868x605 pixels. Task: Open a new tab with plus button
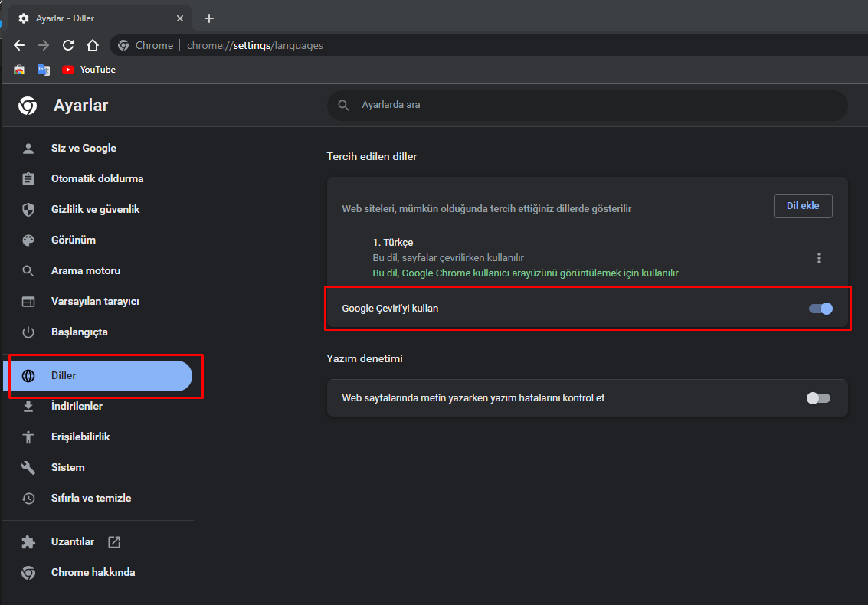point(208,18)
